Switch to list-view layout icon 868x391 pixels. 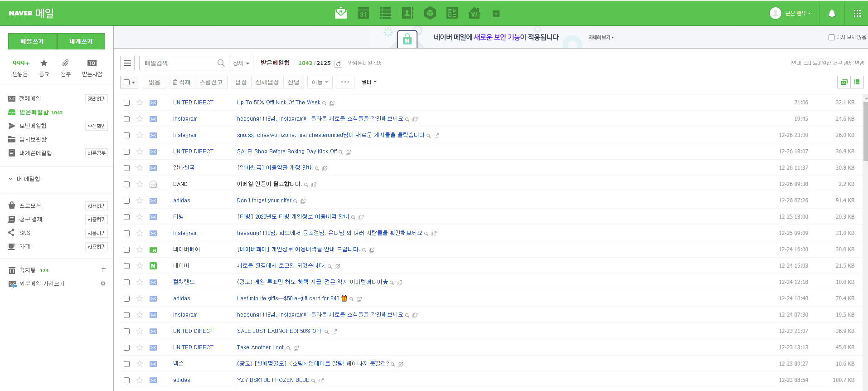pos(857,82)
